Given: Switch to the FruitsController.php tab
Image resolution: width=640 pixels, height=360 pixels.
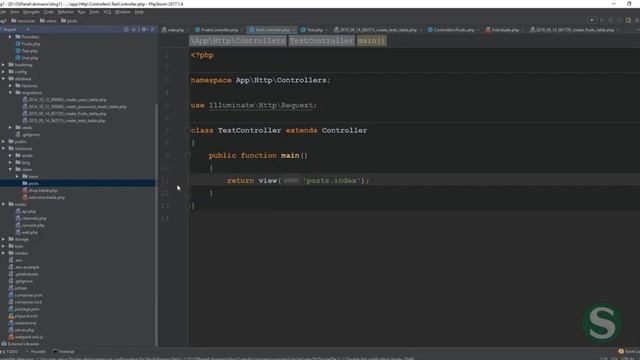Looking at the screenshot, I should 217,30.
